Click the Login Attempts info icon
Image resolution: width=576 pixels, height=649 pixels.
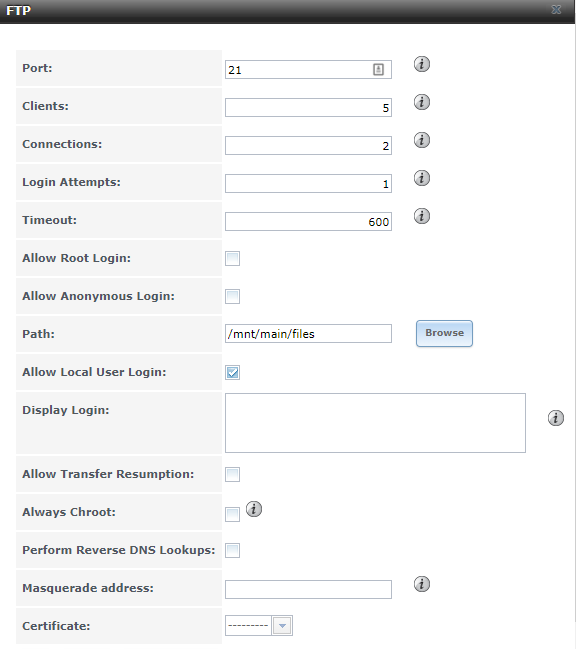point(422,178)
